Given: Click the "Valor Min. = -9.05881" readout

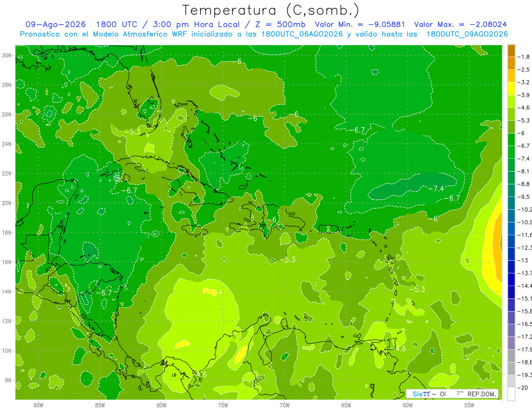Looking at the screenshot, I should (x=360, y=24).
